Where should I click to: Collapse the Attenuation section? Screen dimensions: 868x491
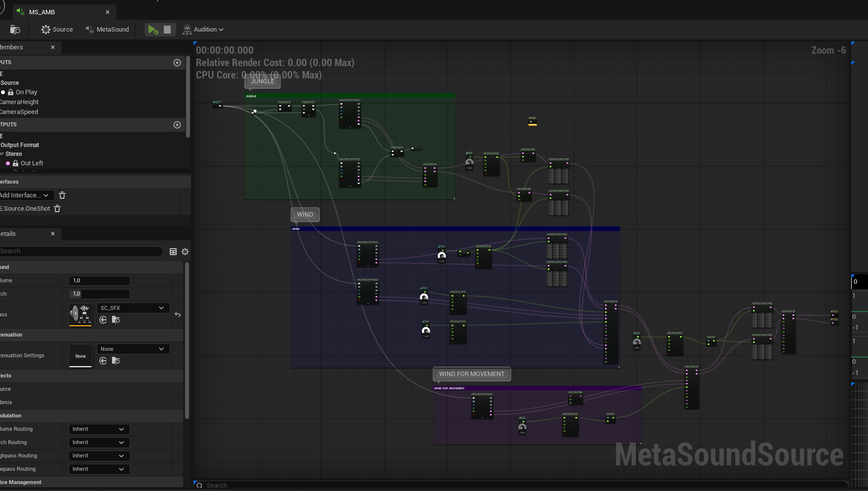(91, 335)
